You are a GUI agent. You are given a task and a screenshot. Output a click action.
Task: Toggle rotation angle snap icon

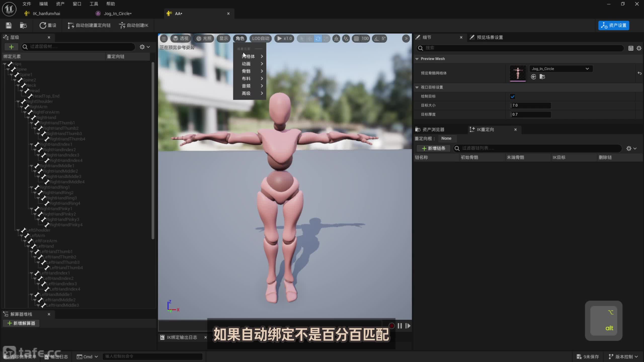[x=376, y=38]
